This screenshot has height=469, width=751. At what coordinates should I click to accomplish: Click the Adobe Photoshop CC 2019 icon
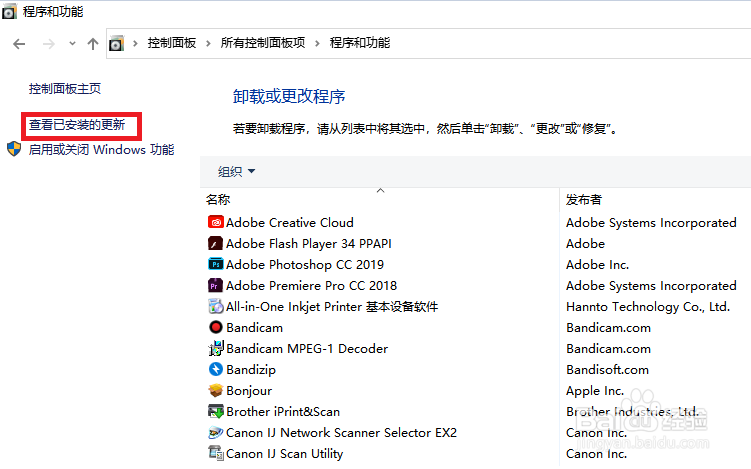click(x=216, y=264)
